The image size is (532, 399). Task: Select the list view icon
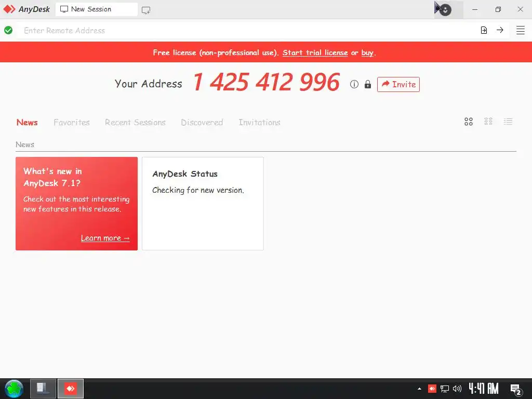tap(508, 122)
